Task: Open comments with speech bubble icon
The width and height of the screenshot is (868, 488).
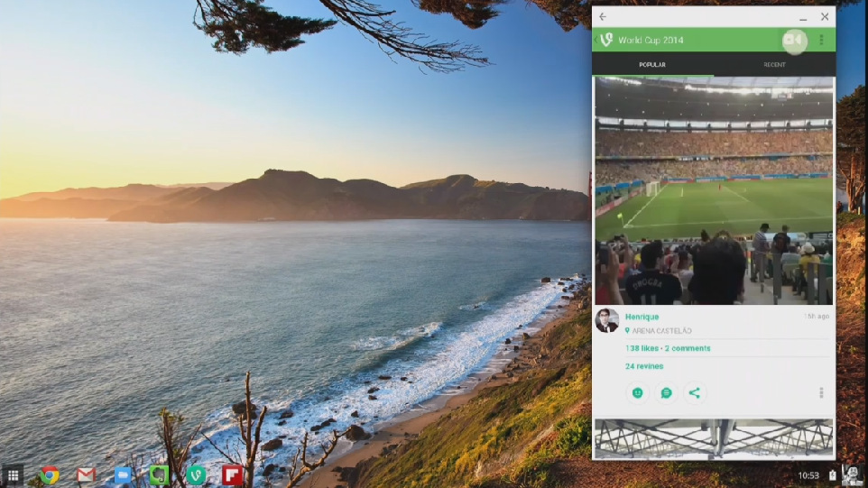Action: [666, 392]
